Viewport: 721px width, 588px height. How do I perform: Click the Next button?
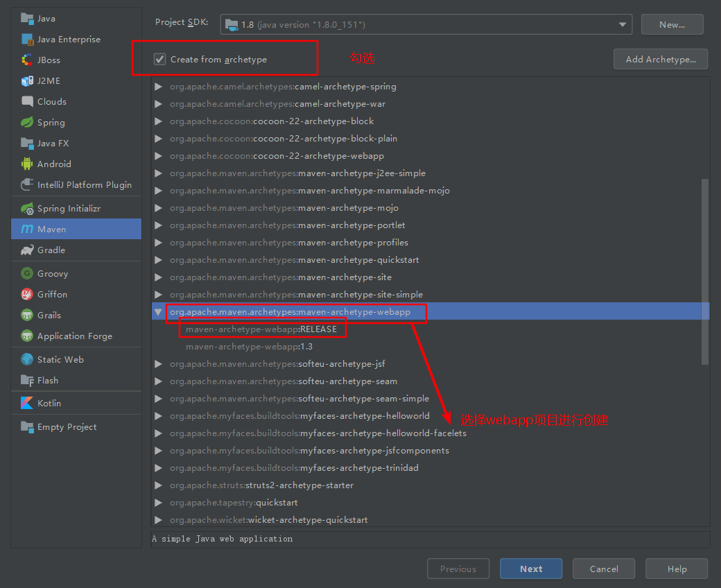531,569
